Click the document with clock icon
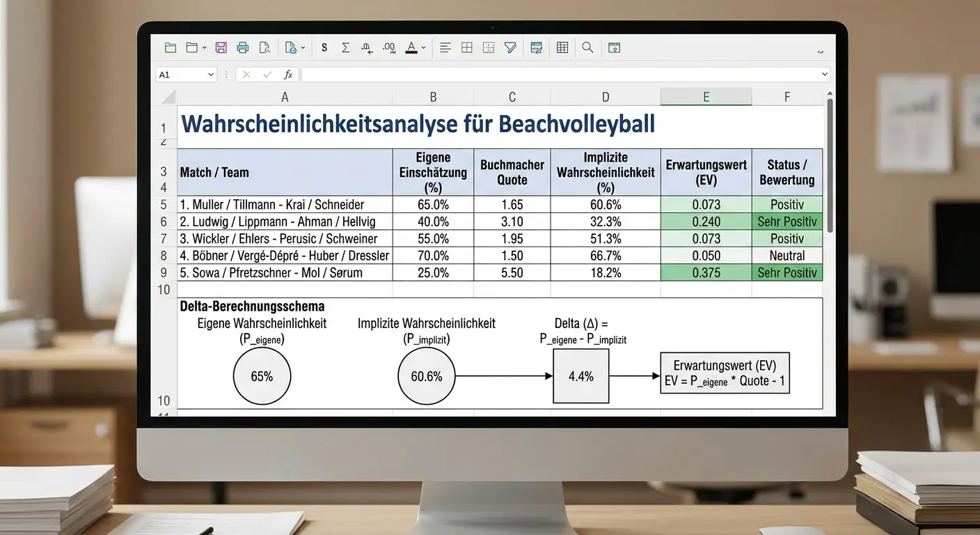This screenshot has width=980, height=535. pyautogui.click(x=291, y=48)
